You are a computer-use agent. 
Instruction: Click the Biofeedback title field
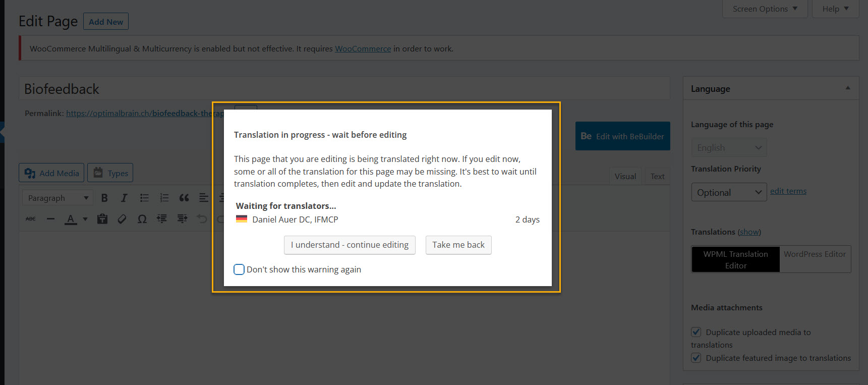(344, 88)
